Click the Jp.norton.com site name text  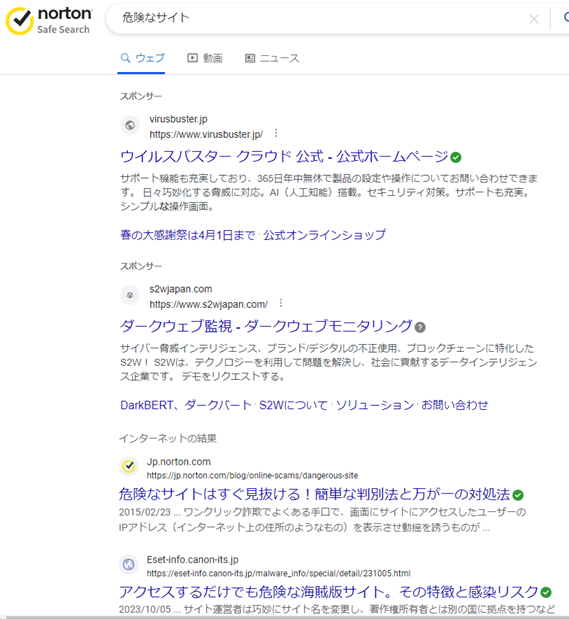(x=178, y=461)
